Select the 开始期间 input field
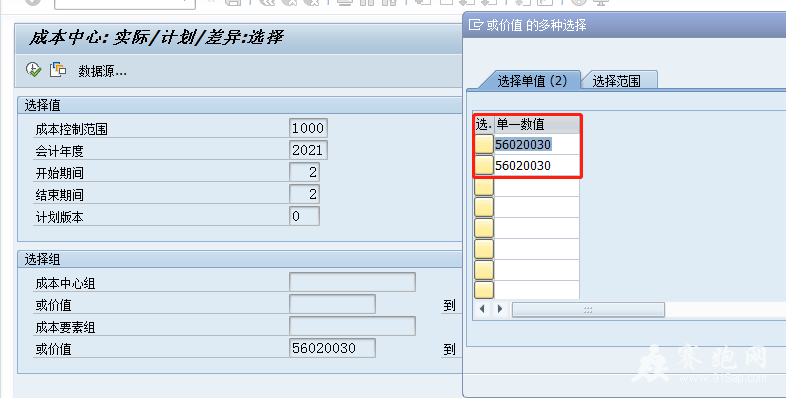Viewport: 786px width, 398px height. click(x=304, y=172)
